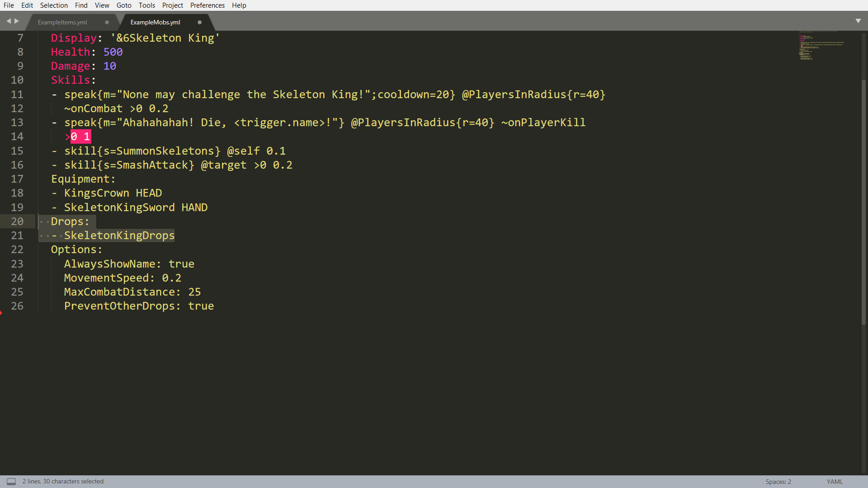Open the Preferences menu
The image size is (868, 488).
point(207,5)
